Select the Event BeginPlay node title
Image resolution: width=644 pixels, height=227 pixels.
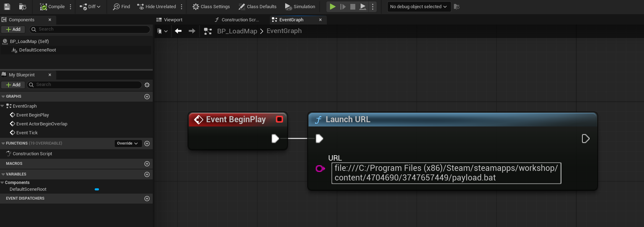236,120
